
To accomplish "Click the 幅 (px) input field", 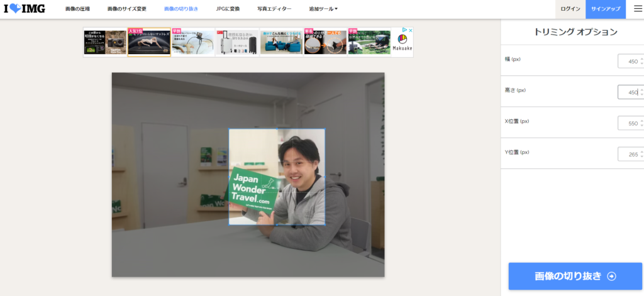I will point(629,62).
